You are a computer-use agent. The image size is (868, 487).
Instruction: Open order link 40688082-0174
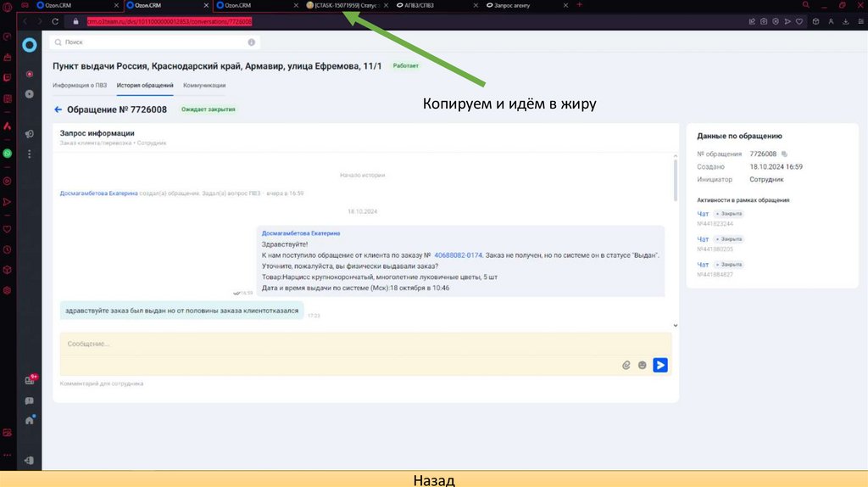point(458,255)
